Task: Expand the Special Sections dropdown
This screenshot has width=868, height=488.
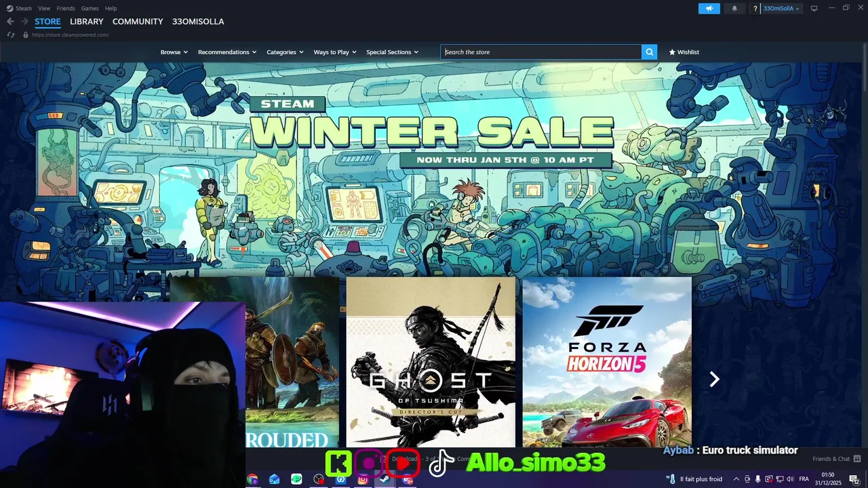Action: [x=392, y=52]
